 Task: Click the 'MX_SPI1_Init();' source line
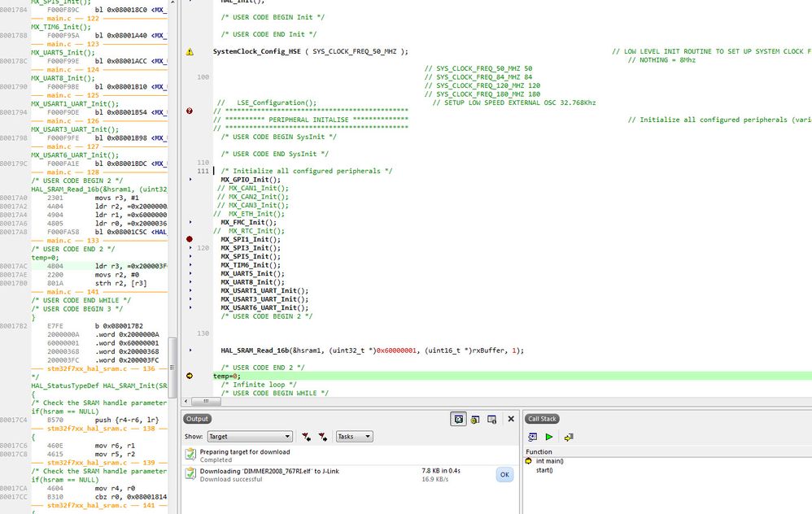pyautogui.click(x=251, y=240)
